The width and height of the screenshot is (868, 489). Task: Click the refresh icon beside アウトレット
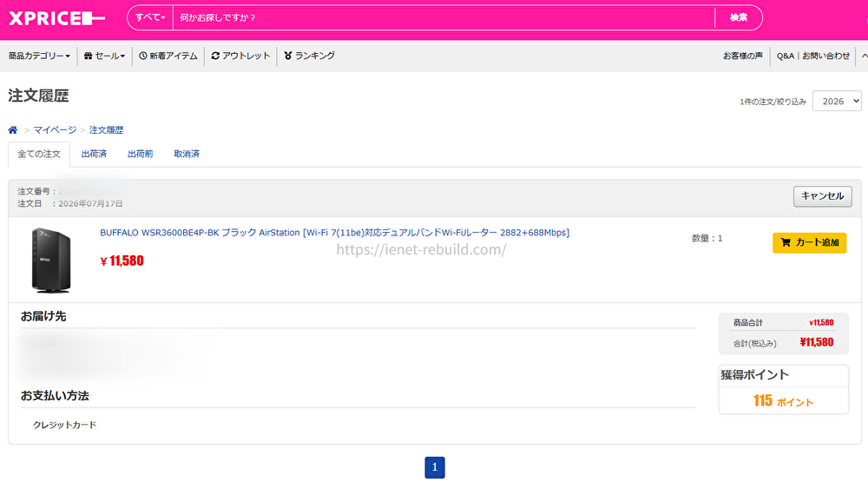tap(215, 56)
